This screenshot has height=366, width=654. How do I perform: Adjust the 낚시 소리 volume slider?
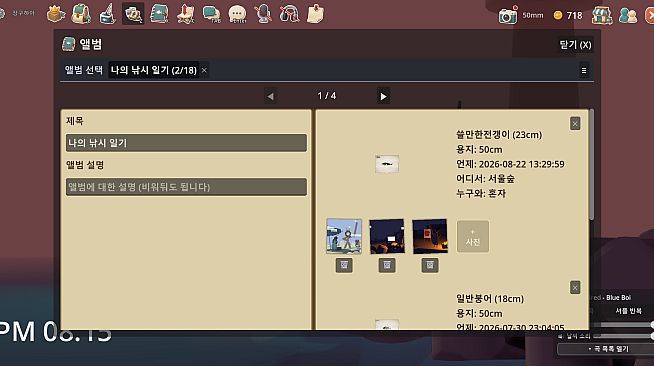tap(624, 336)
